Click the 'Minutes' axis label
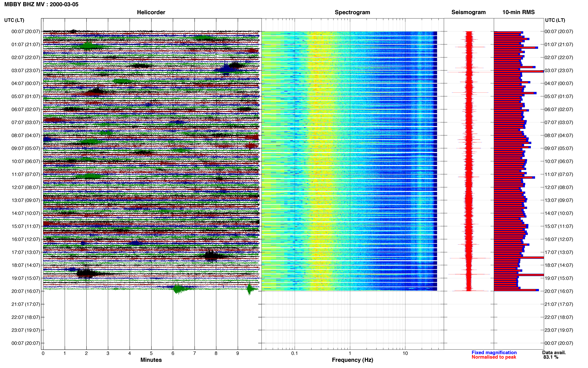This screenshot has height=368, width=588. pos(151,360)
